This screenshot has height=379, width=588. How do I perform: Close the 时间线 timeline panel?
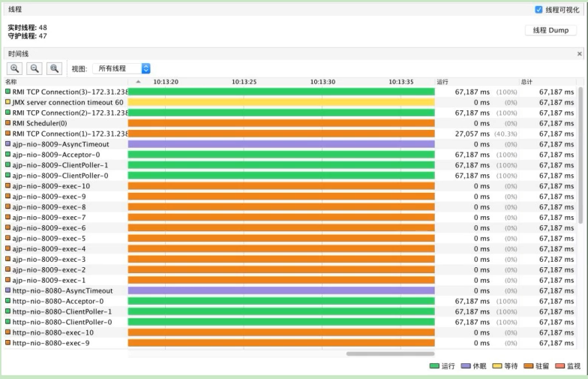point(579,54)
